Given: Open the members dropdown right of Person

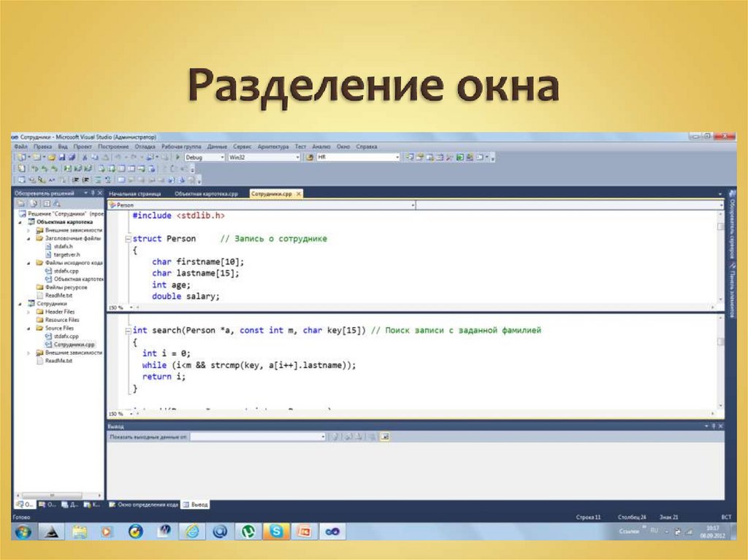Looking at the screenshot, I should point(721,205).
